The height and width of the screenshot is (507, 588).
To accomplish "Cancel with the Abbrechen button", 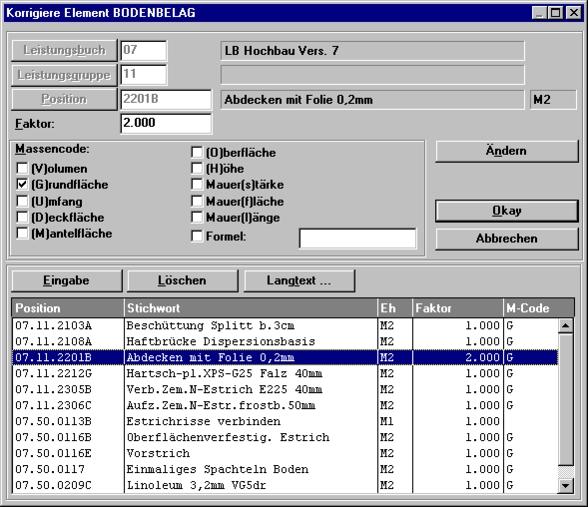I will pyautogui.click(x=507, y=238).
